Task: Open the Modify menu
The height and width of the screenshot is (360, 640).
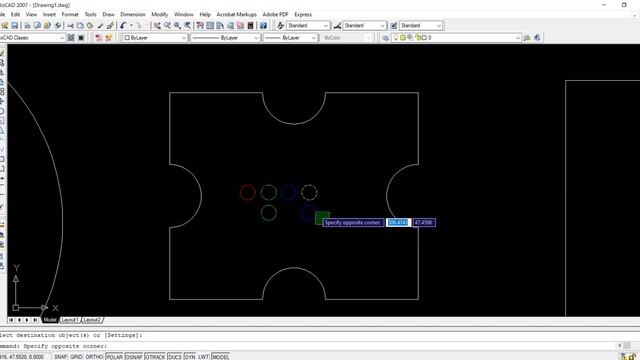Action: click(x=160, y=14)
